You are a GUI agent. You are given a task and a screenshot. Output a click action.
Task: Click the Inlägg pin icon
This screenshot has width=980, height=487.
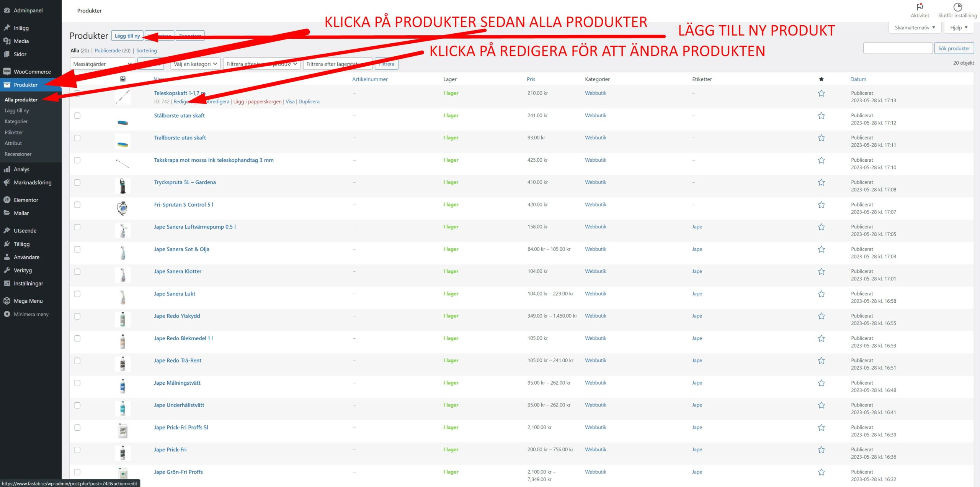pyautogui.click(x=7, y=28)
